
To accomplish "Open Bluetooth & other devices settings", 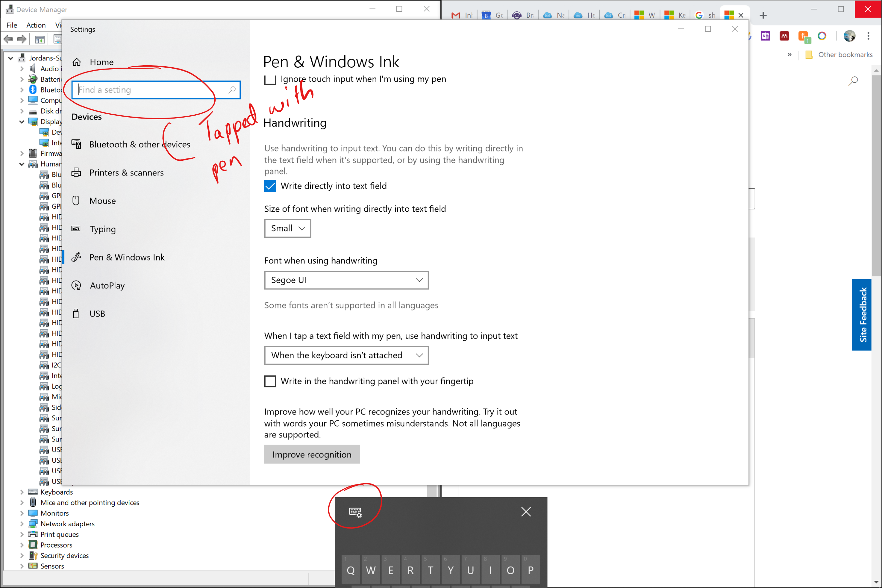I will 139,144.
